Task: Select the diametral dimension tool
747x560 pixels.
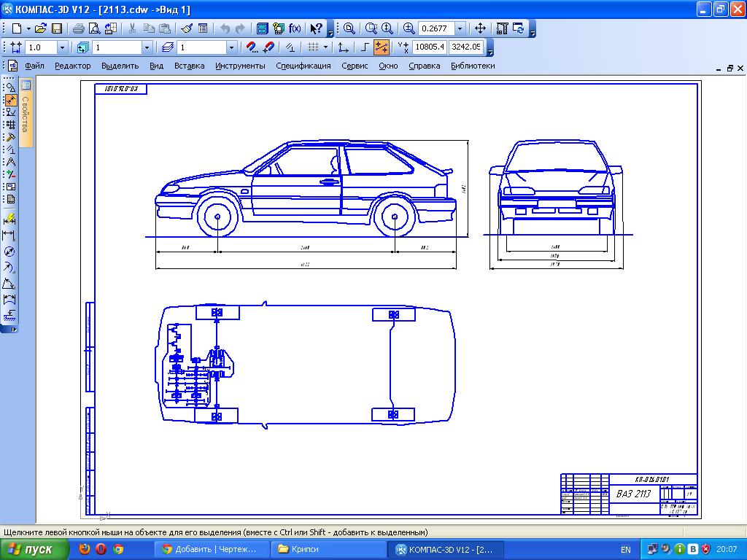Action: 9,252
